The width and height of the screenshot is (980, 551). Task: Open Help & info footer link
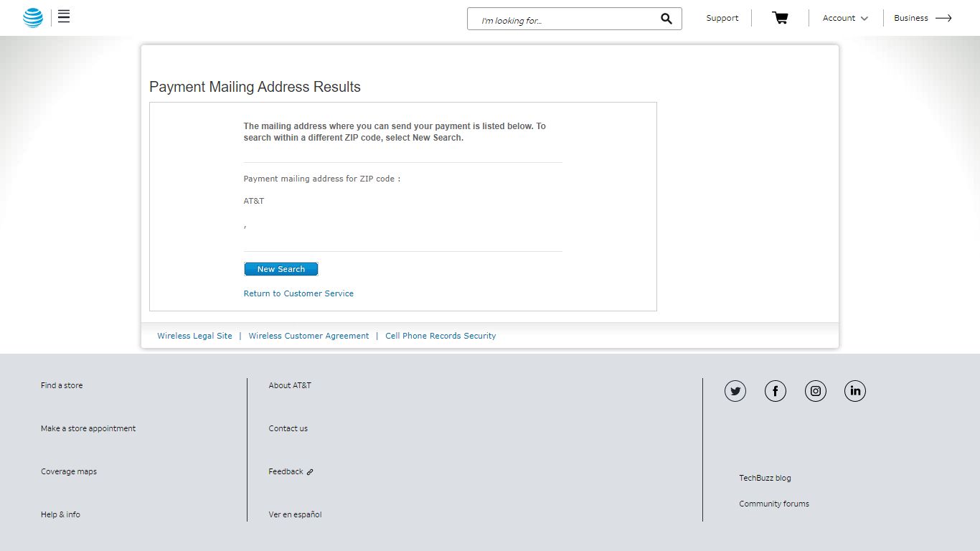tap(60, 514)
